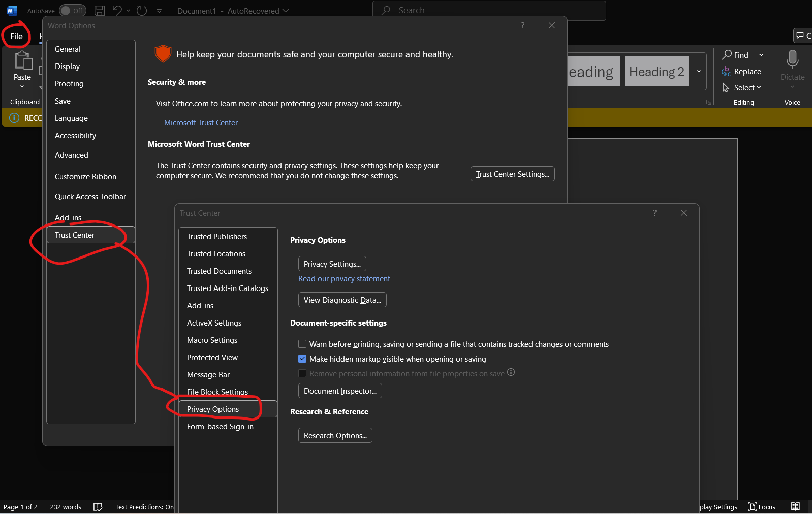
Task: Expand the Styles gallery more arrow
Action: pyautogui.click(x=699, y=71)
